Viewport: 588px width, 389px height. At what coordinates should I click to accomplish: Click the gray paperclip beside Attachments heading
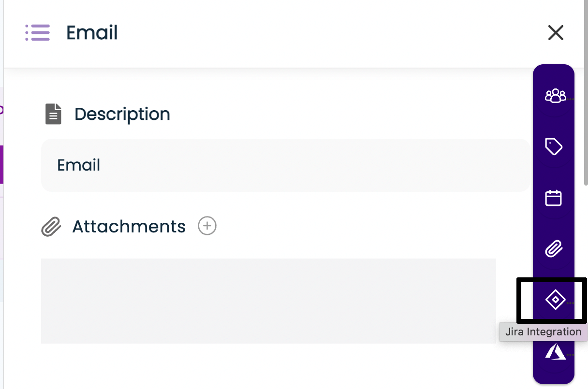point(51,227)
